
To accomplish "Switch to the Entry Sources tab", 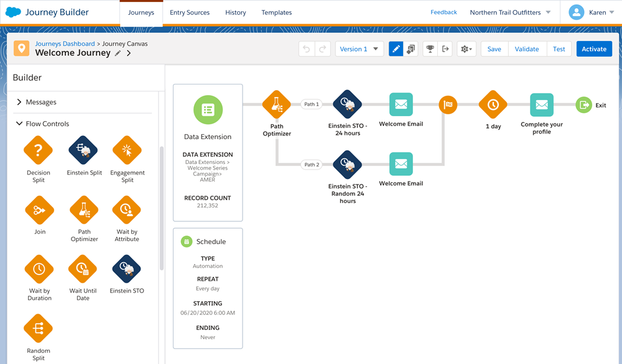I will (x=190, y=12).
